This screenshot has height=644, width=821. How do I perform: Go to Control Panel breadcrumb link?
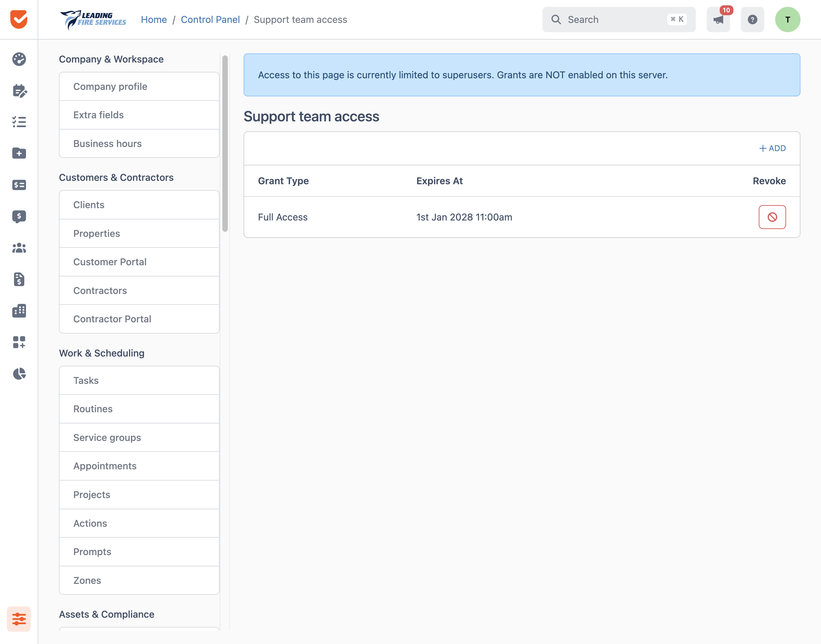tap(210, 19)
